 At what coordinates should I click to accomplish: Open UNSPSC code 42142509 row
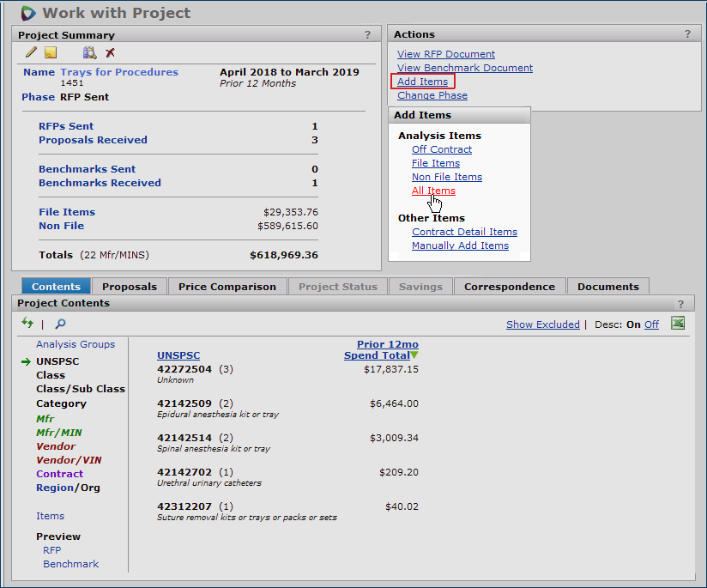(184, 403)
